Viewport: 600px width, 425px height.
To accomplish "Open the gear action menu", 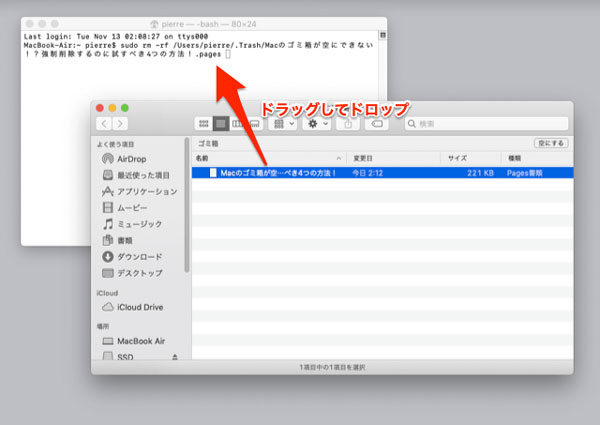I will click(x=316, y=124).
